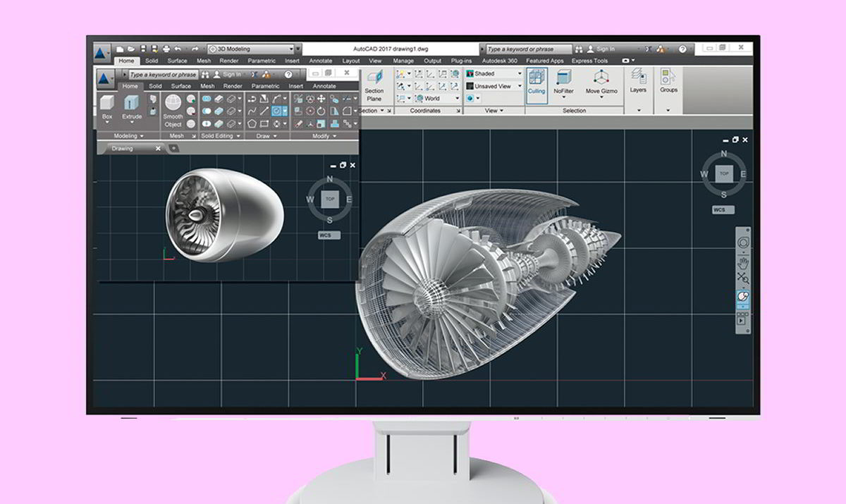Open the Shaded visual style dropdown
This screenshot has width=846, height=504.
pyautogui.click(x=493, y=73)
